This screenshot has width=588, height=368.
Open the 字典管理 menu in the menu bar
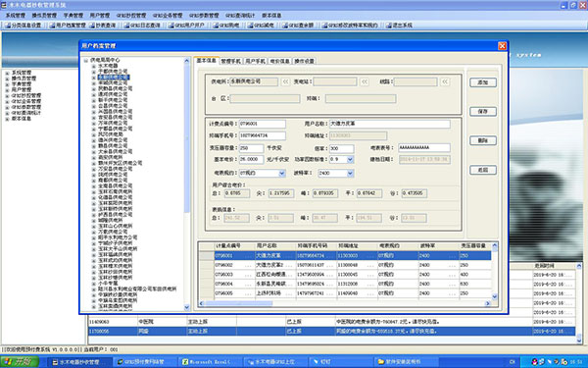coord(73,16)
